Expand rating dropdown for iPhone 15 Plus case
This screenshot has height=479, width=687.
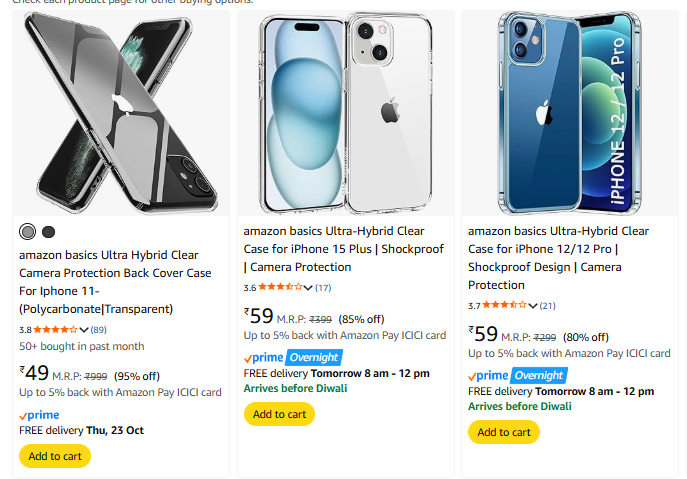click(308, 288)
